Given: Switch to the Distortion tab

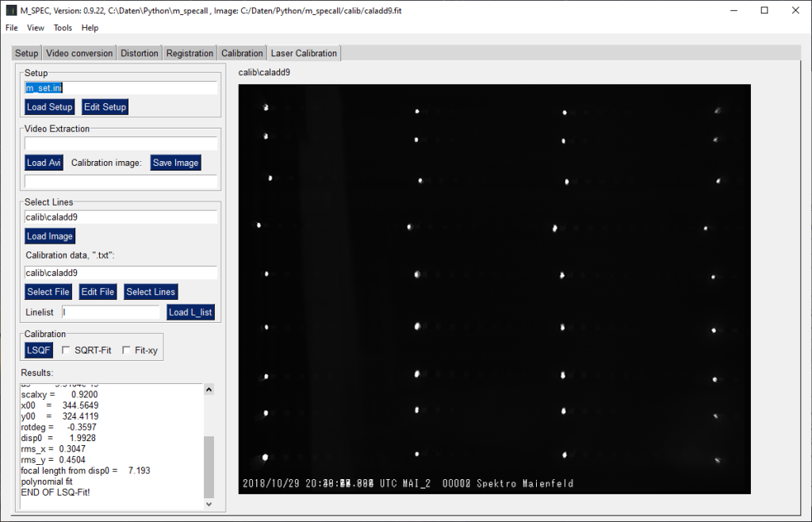Looking at the screenshot, I should tap(139, 53).
